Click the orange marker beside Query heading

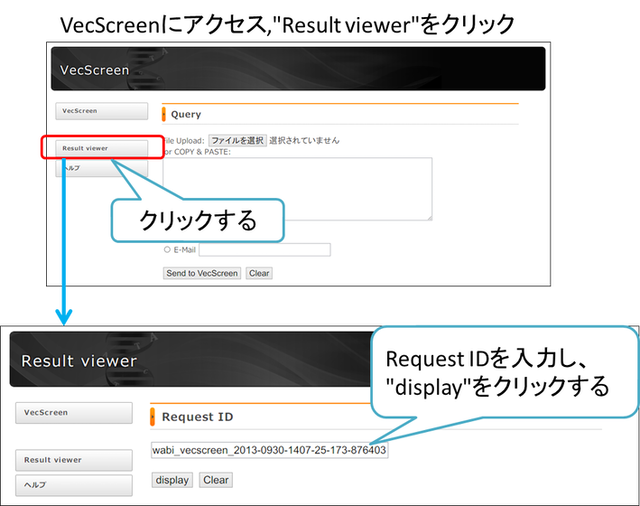click(x=164, y=115)
